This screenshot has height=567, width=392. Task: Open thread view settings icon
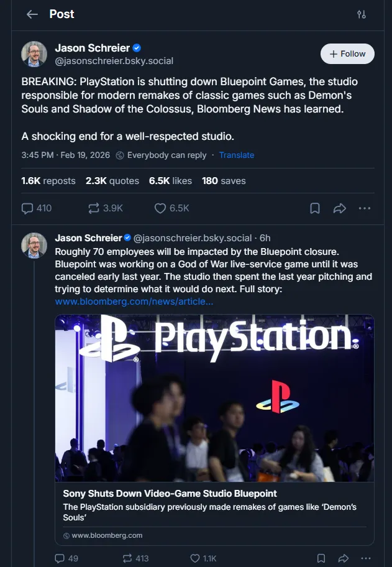coord(362,14)
